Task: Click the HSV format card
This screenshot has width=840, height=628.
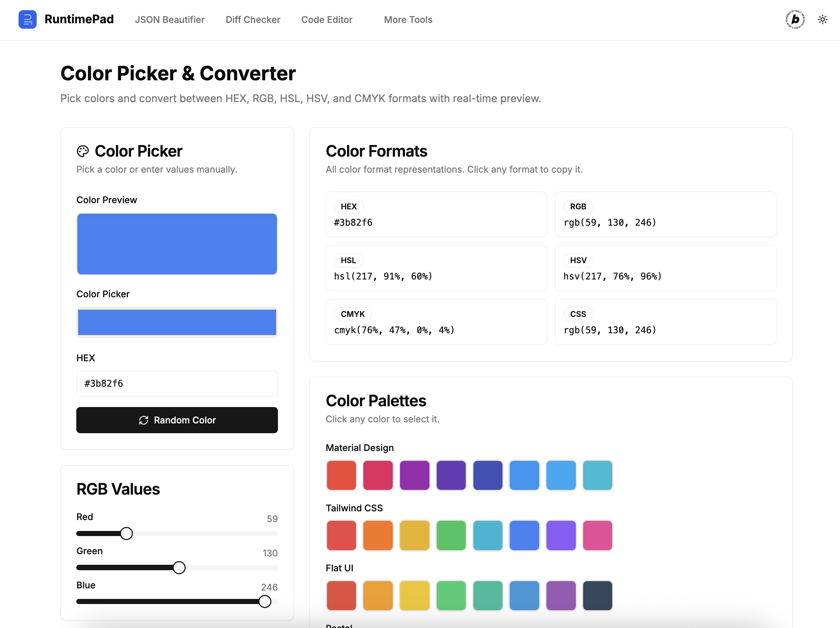Action: (x=665, y=268)
